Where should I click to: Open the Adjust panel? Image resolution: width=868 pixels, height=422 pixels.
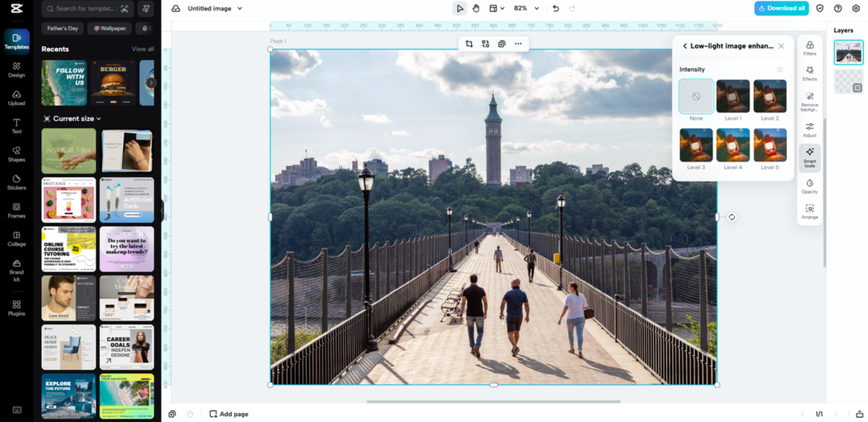[x=810, y=129]
